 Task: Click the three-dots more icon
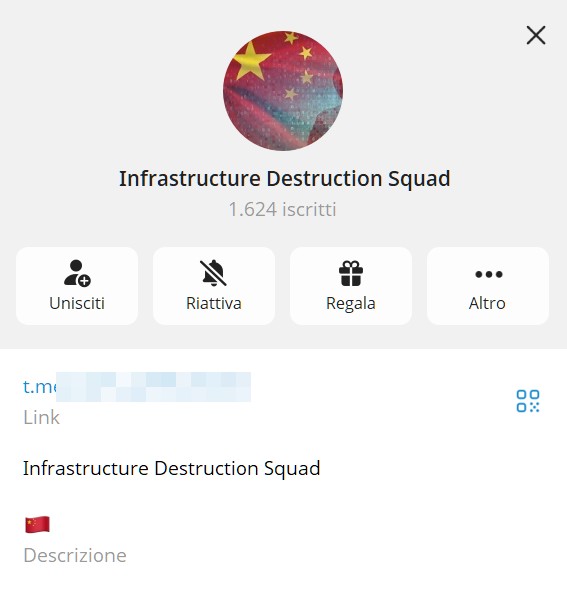489,274
